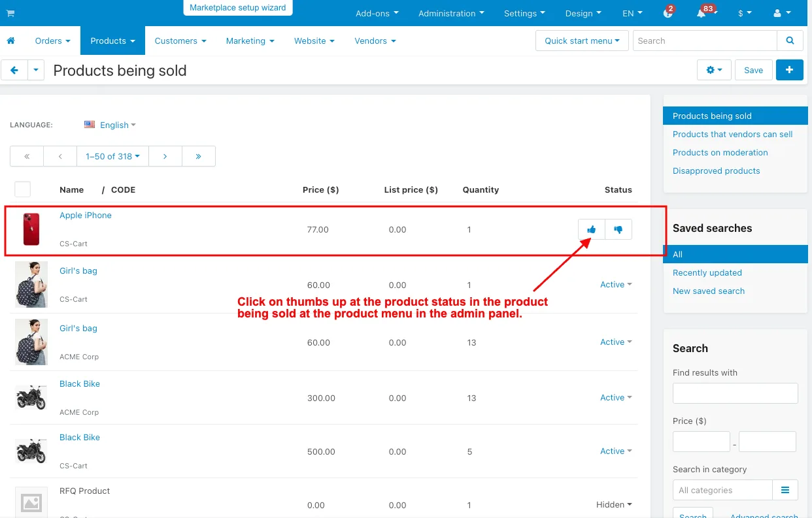812x518 pixels.
Task: Open Products on moderation link
Action: tap(720, 152)
